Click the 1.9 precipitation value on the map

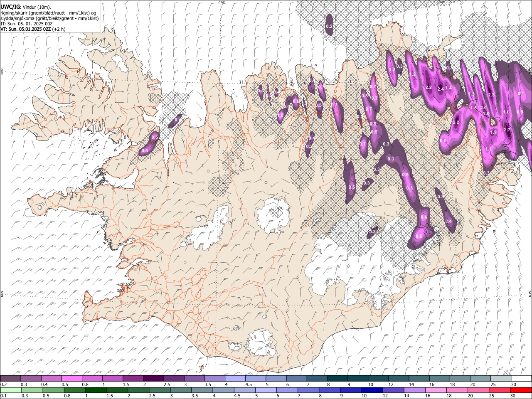pyautogui.click(x=493, y=132)
